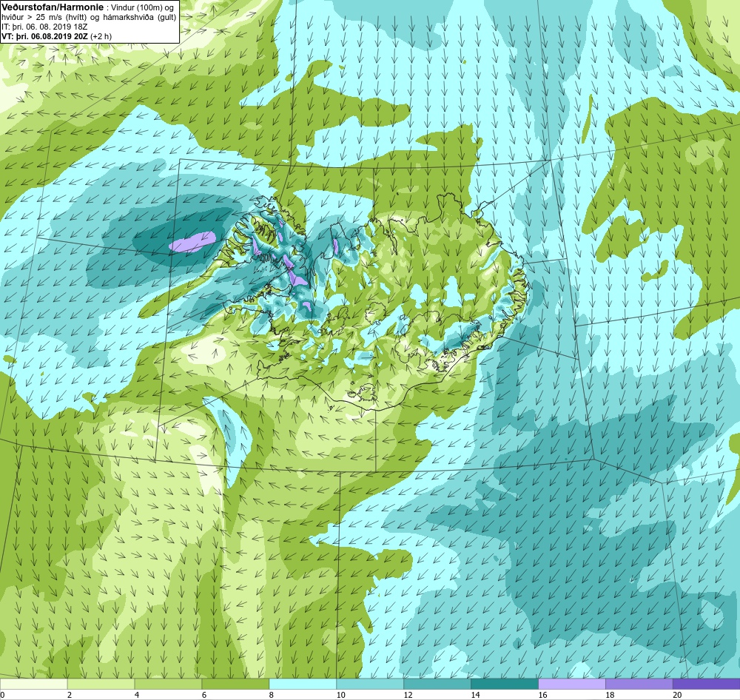Click the "Veðurstofan/Harmonie" title text

pyautogui.click(x=53, y=7)
